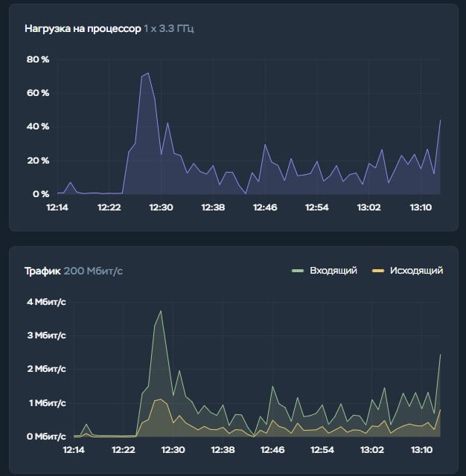Toggle the Входящий series in traffic legend
This screenshot has height=476, width=466.
pos(333,271)
